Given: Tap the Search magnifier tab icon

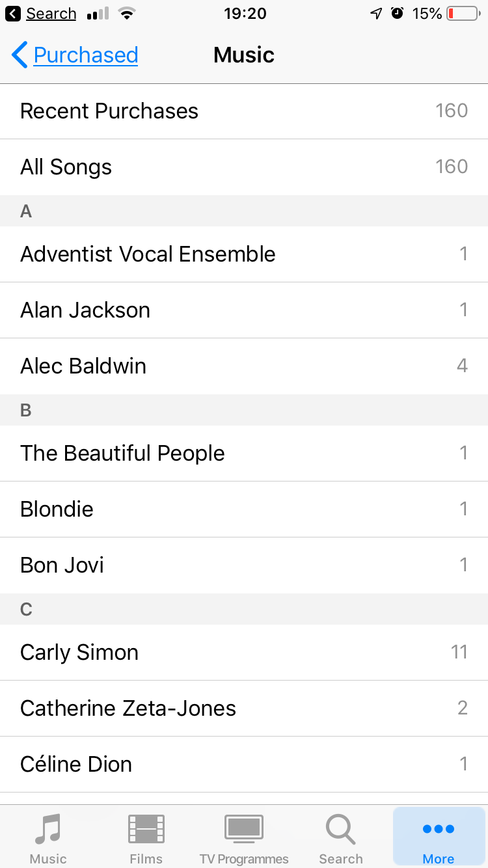Looking at the screenshot, I should point(341,830).
